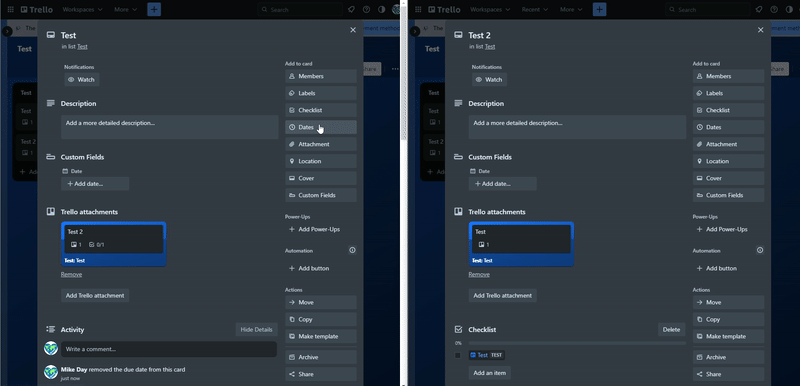Open Custom Fields button on the Test card
The height and width of the screenshot is (386, 800).
[321, 195]
